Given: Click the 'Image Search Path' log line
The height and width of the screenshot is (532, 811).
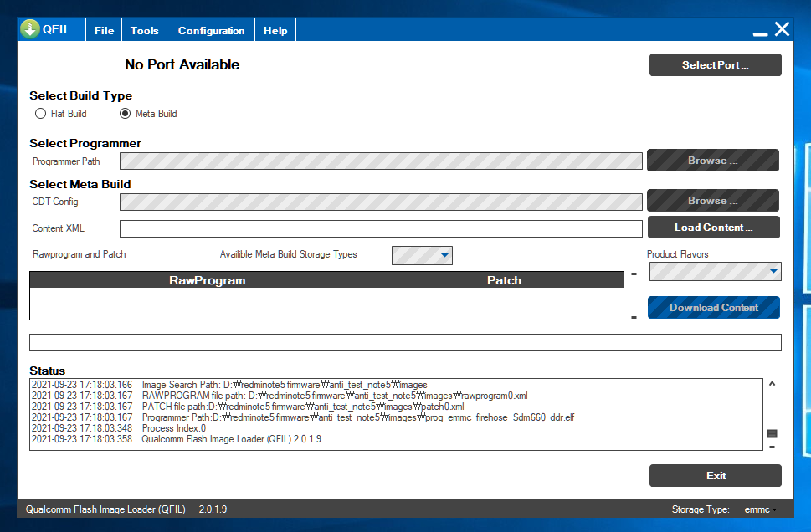Looking at the screenshot, I should click(229, 385).
